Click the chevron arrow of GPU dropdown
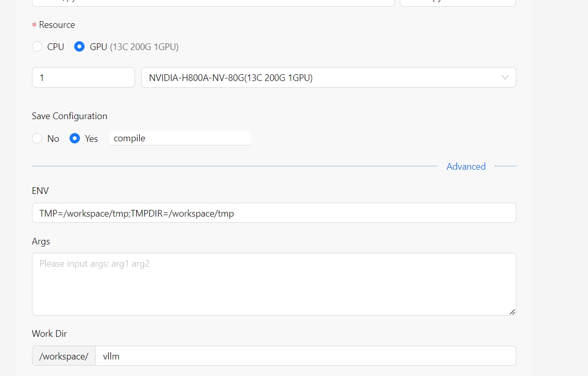588x376 pixels. point(505,78)
